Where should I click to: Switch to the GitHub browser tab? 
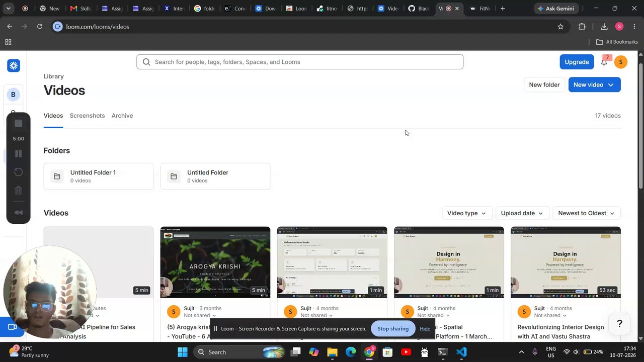[419, 9]
